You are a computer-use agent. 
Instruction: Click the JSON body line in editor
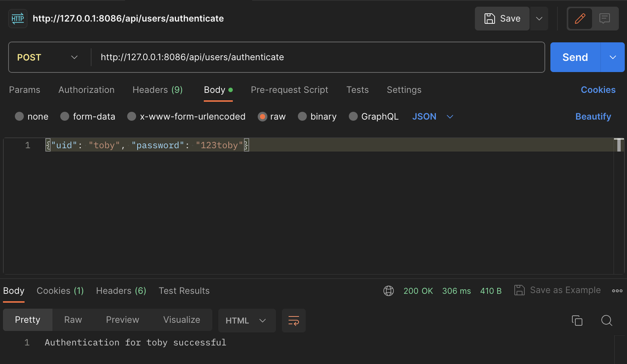(x=147, y=145)
